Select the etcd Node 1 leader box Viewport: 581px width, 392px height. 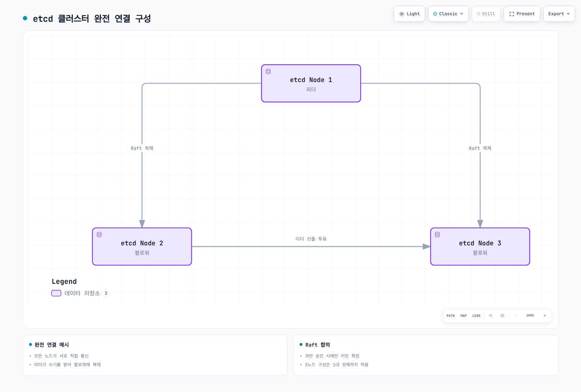click(311, 83)
